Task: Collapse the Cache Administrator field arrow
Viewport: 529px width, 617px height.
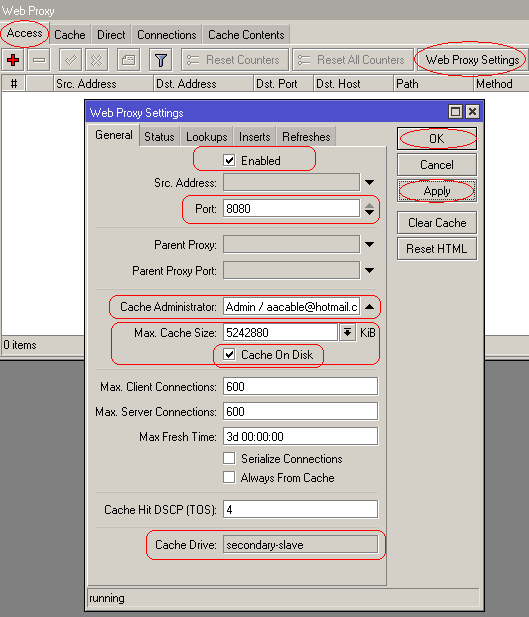Action: pos(369,307)
